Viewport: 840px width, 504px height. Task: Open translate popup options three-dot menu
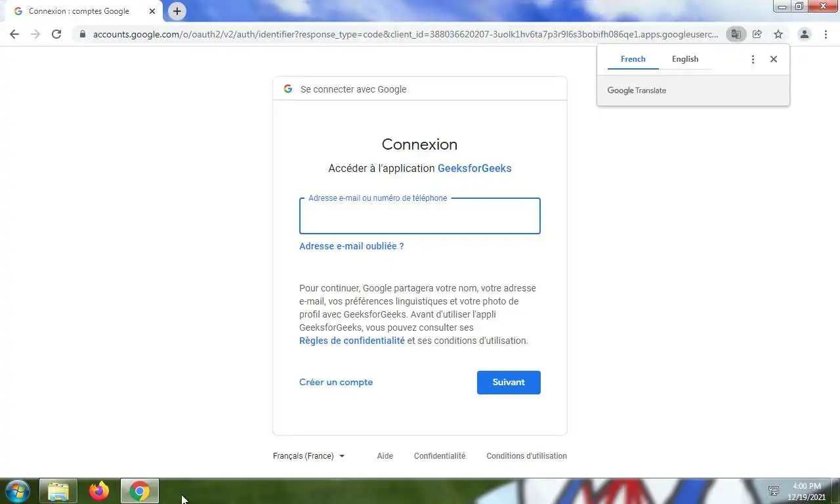click(x=753, y=59)
